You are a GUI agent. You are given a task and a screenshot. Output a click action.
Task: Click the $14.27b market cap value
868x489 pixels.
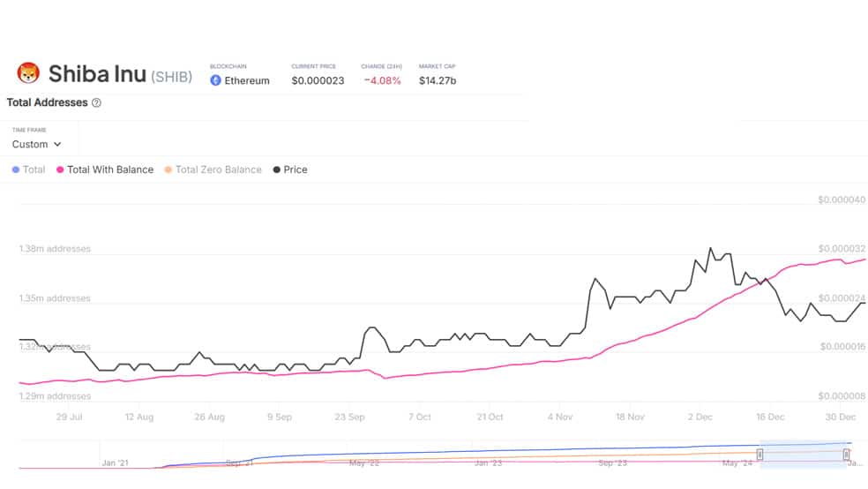[438, 80]
